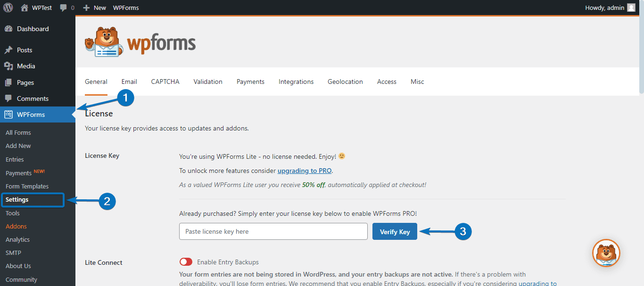This screenshot has width=644, height=286.
Task: Click the "License" section heading
Action: pyautogui.click(x=99, y=114)
